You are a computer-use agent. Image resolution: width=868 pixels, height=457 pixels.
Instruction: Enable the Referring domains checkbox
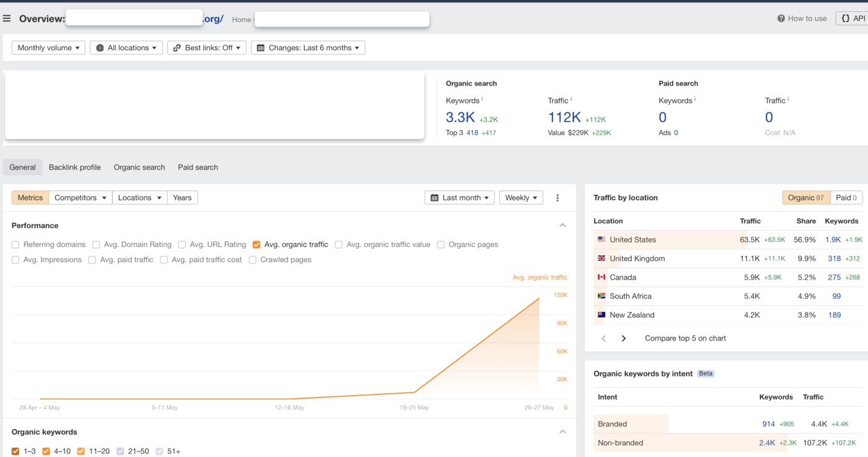pos(15,245)
